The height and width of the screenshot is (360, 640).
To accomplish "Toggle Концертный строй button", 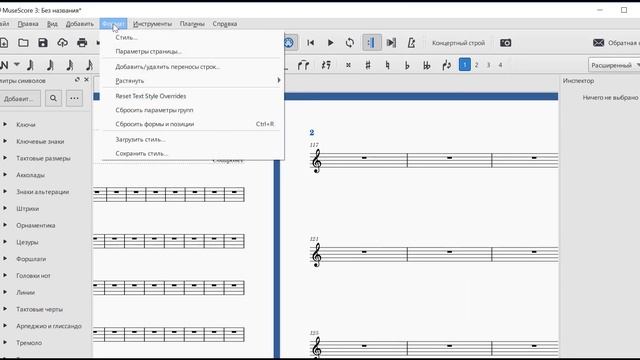I will tap(458, 43).
